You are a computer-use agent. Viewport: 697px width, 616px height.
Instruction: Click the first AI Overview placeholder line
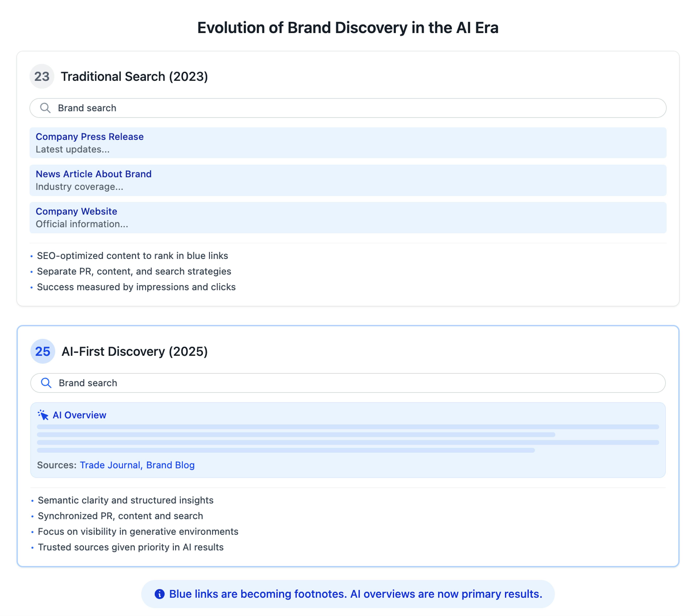click(x=348, y=427)
